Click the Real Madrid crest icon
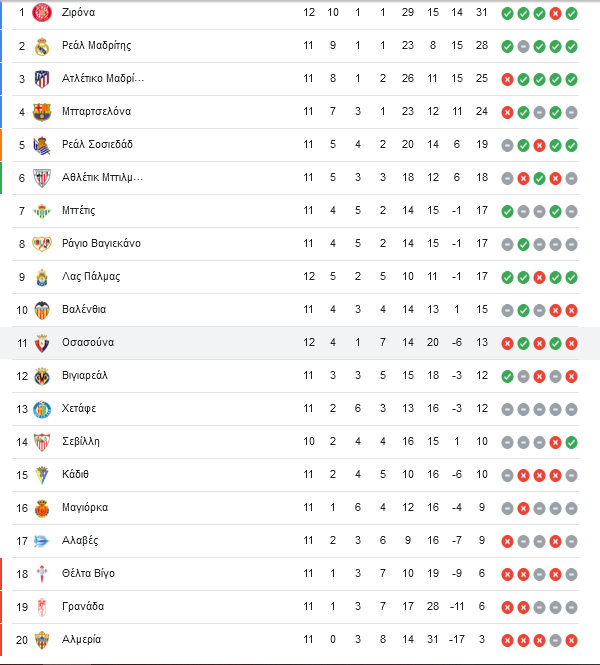Screen dimensions: 600x665 [x=42, y=46]
